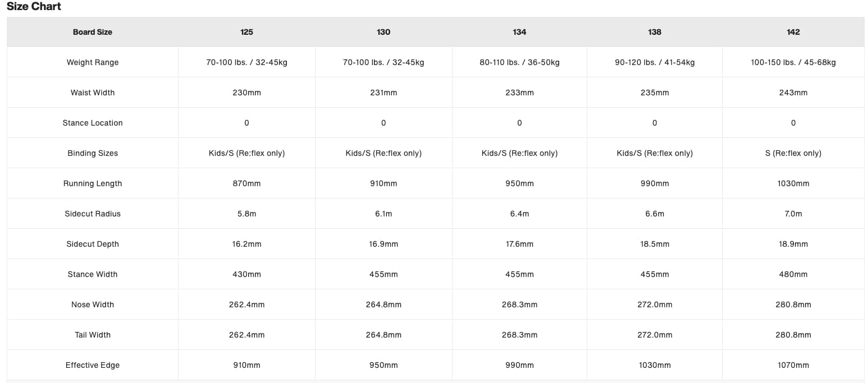Click the Effective Edge row label
Viewport: 868px width, 383px height.
click(x=93, y=365)
